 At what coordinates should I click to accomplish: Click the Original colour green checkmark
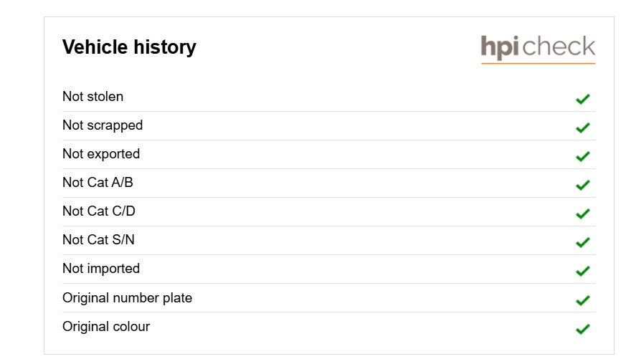pos(582,329)
